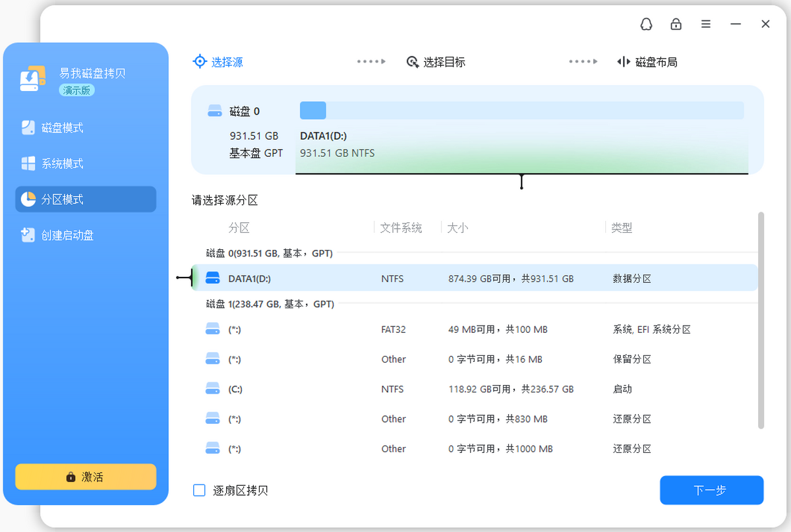Click the 启动 type cell
The width and height of the screenshot is (791, 532).
pyautogui.click(x=622, y=389)
